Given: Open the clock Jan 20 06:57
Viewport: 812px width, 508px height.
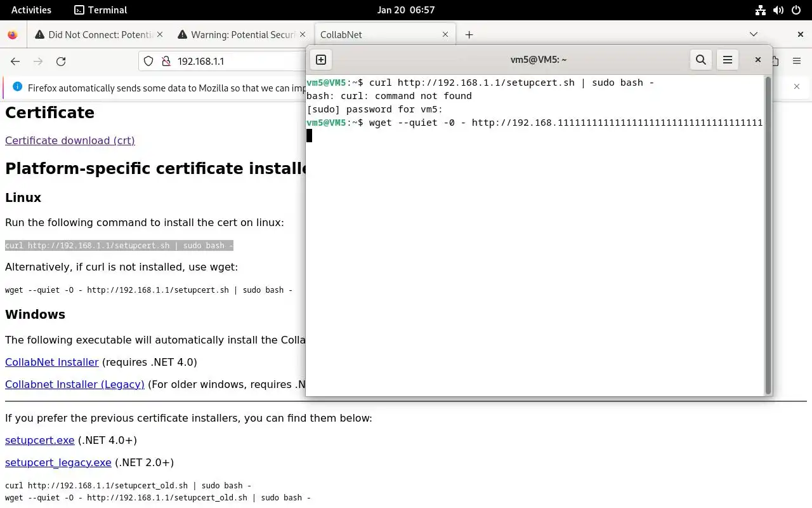Looking at the screenshot, I should pyautogui.click(x=406, y=10).
